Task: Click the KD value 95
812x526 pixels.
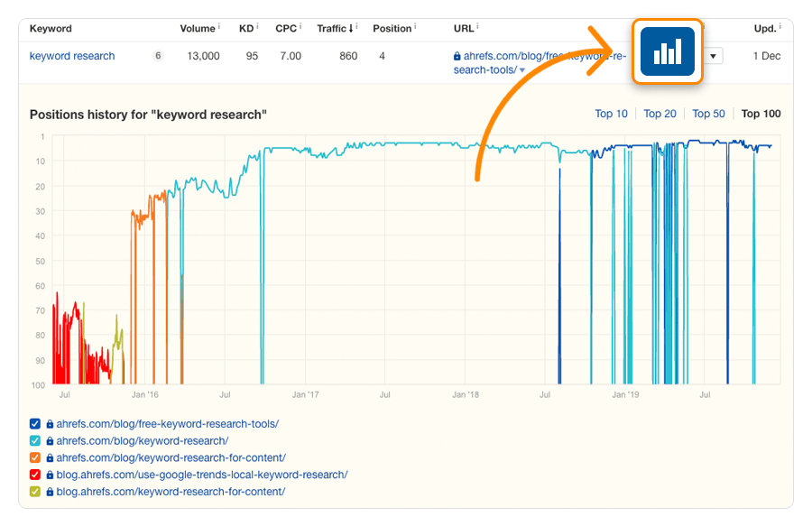Action: (x=252, y=56)
